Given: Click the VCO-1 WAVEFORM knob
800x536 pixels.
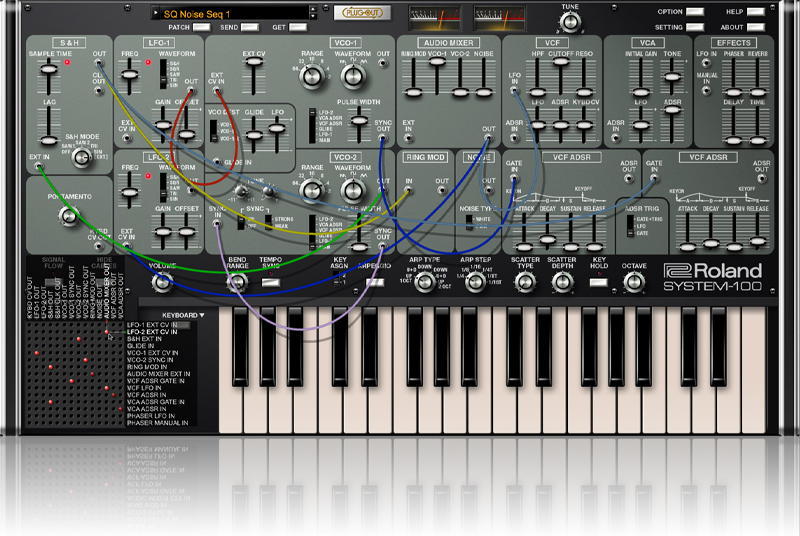Looking at the screenshot, I should (353, 76).
